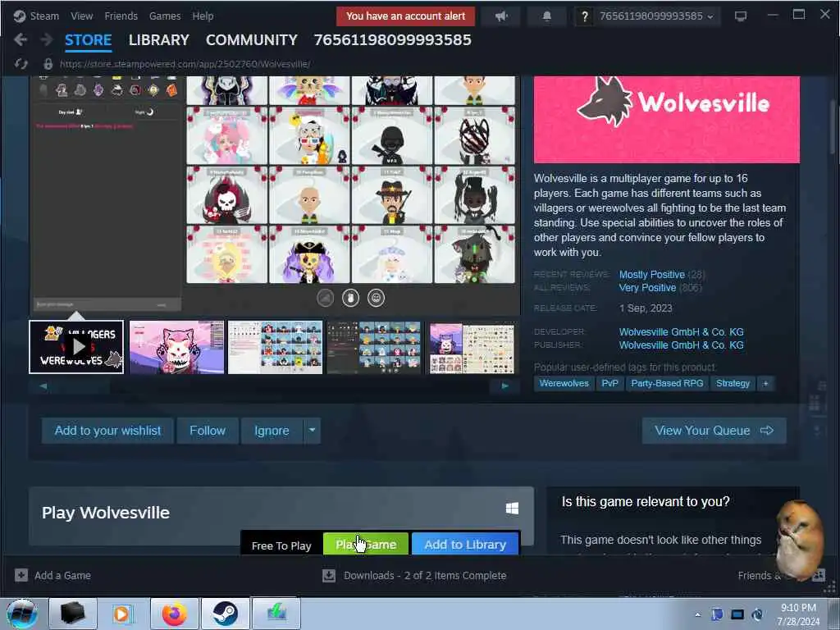
Task: Click the Windows platform icon
Action: pyautogui.click(x=512, y=509)
